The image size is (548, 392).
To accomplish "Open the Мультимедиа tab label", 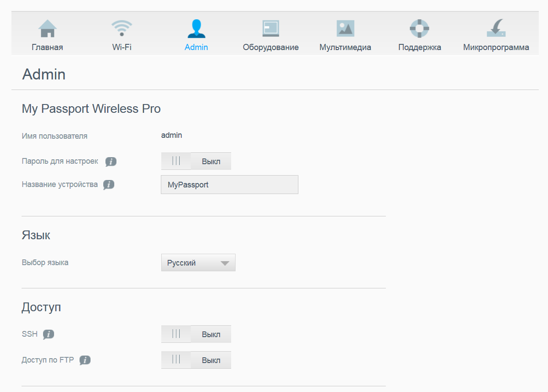I will pos(345,47).
